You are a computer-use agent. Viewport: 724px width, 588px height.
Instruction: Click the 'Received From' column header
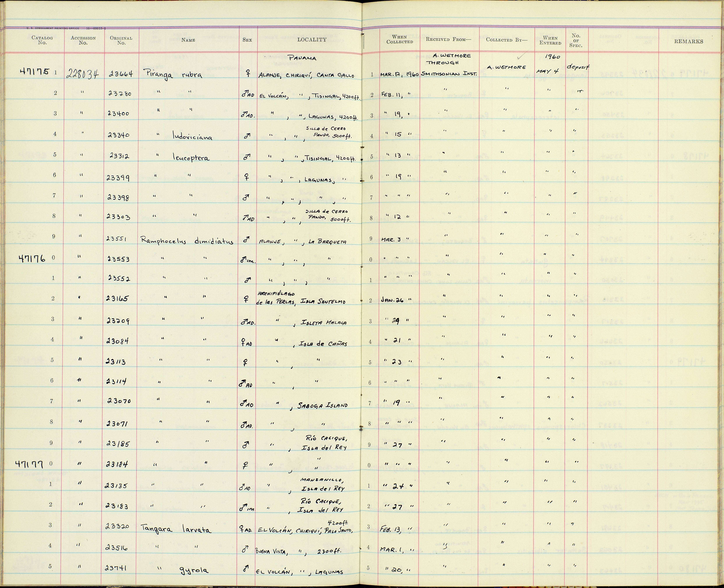448,39
